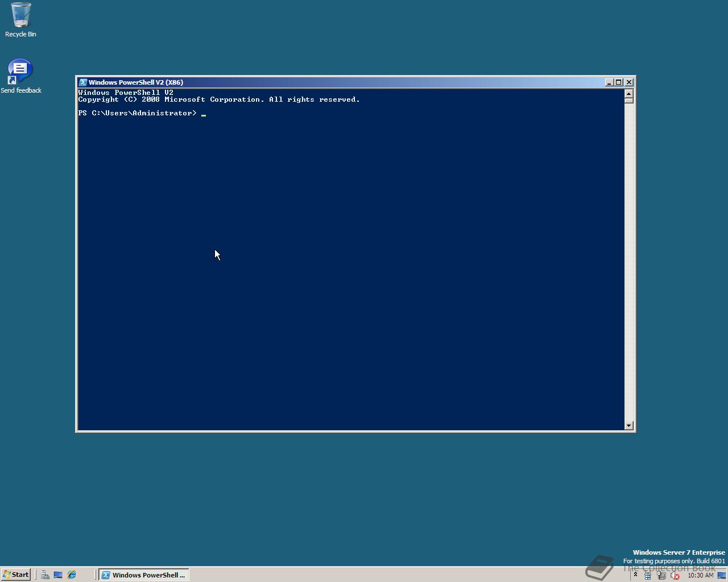Click the PowerShell window title bar

(341, 82)
